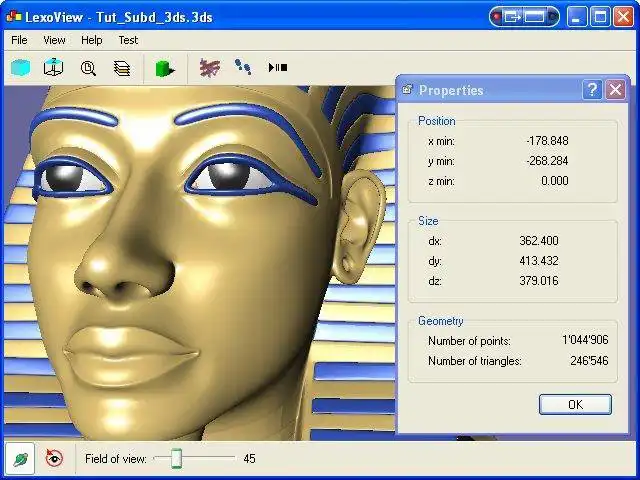This screenshot has width=640, height=480.
Task: Click the Geometry group label
Action: coord(441,321)
